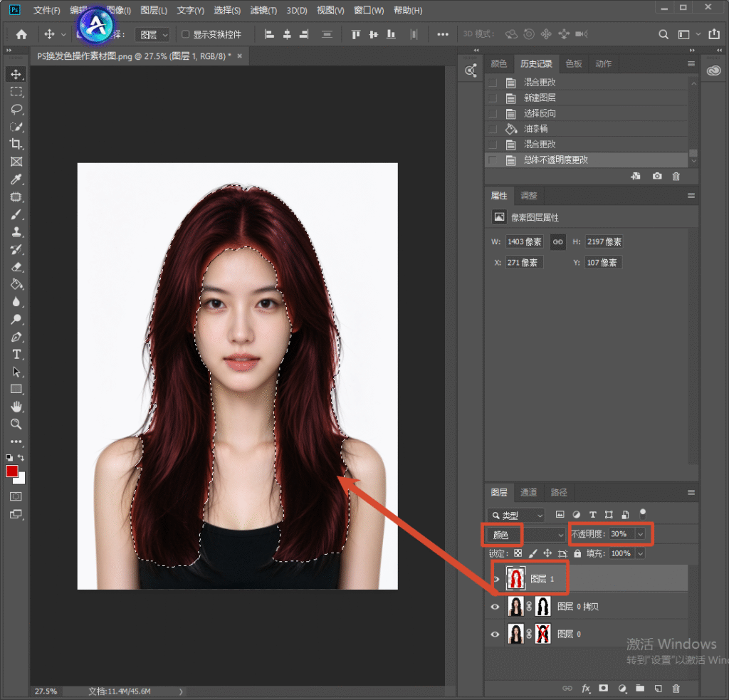729x700 pixels.
Task: Open the 类型 layer filter dropdown
Action: pyautogui.click(x=516, y=516)
